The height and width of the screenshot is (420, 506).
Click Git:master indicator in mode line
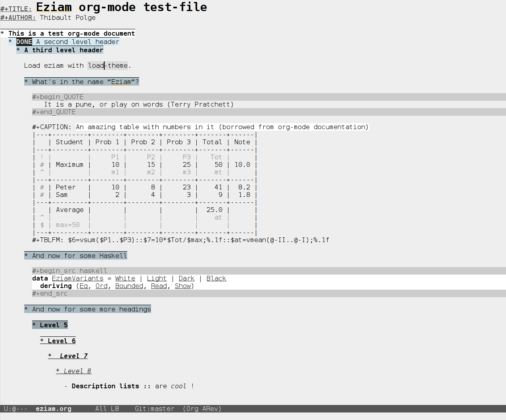click(x=155, y=409)
